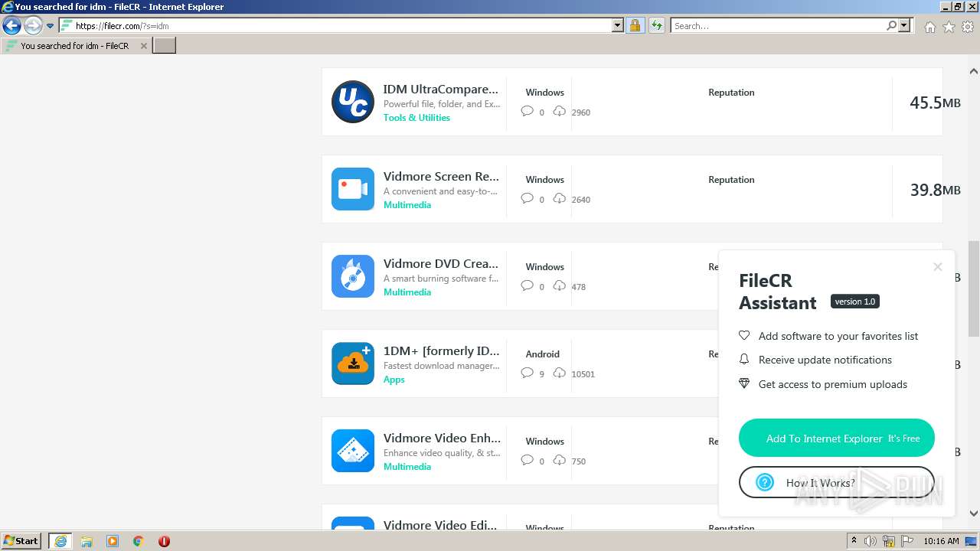
Task: Click the bell icon beside Receive update notifications
Action: tap(744, 360)
